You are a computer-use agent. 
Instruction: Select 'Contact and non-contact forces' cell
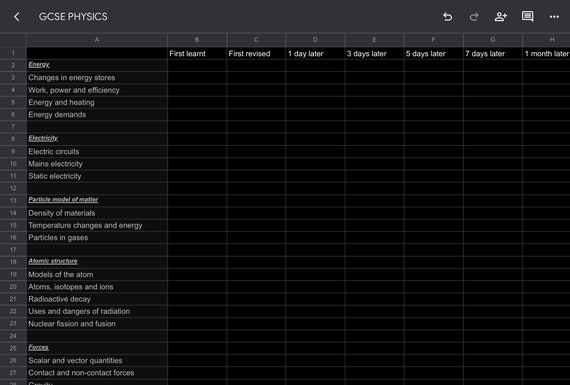(x=97, y=373)
